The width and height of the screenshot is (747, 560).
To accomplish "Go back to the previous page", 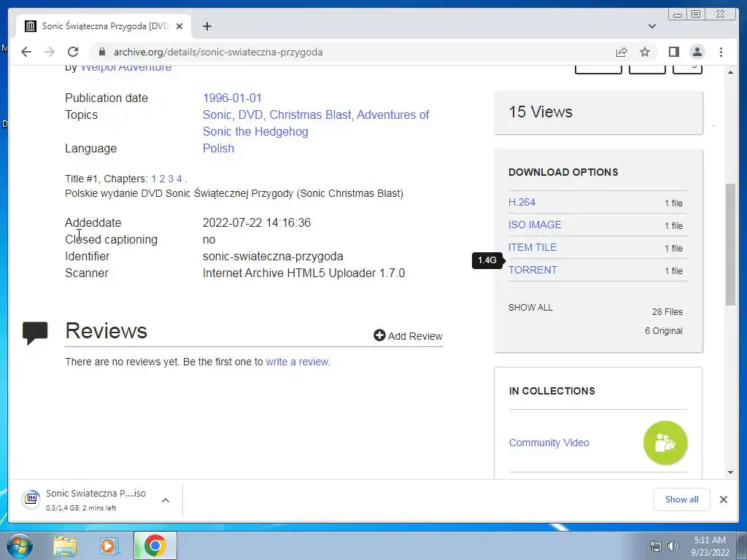I will pyautogui.click(x=26, y=52).
